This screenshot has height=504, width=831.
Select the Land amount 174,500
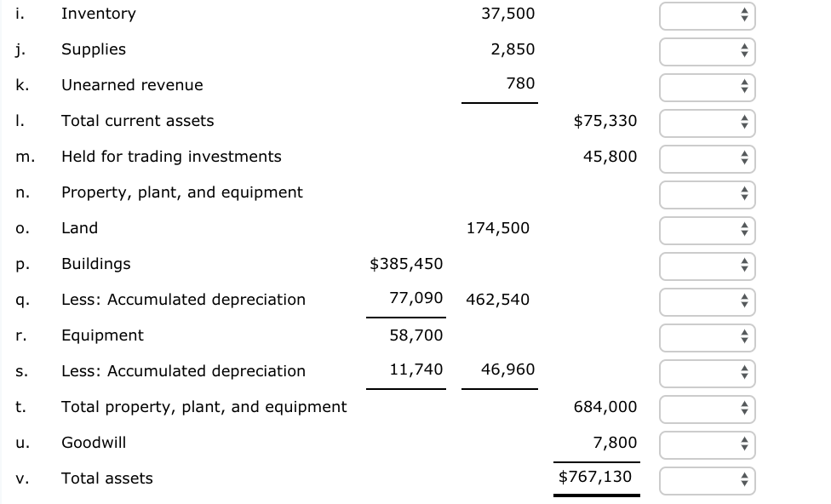pos(498,228)
